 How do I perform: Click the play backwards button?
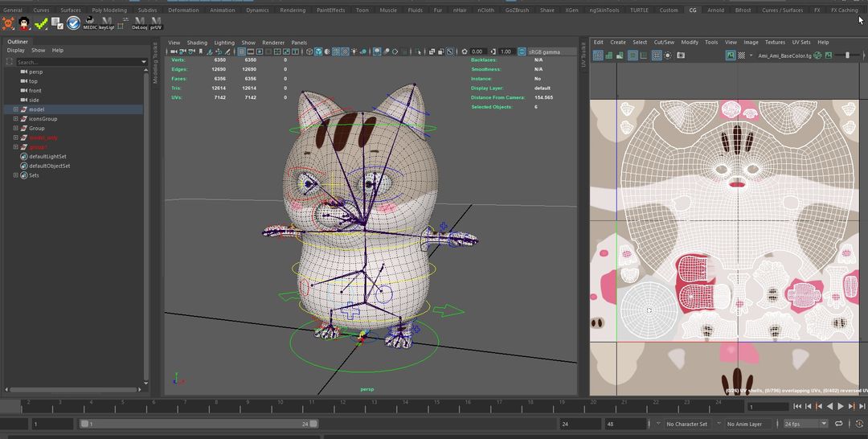pos(829,406)
